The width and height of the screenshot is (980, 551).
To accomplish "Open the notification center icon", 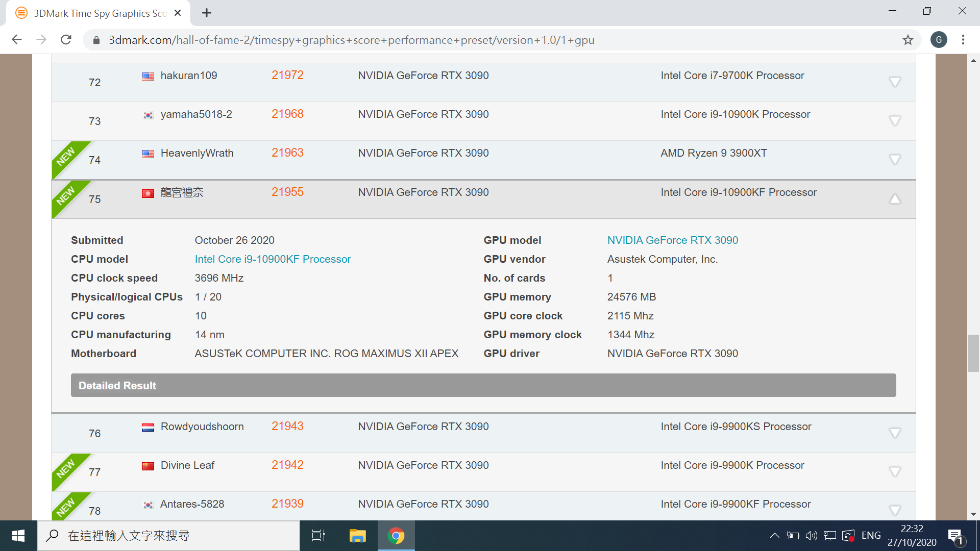I will coord(955,536).
